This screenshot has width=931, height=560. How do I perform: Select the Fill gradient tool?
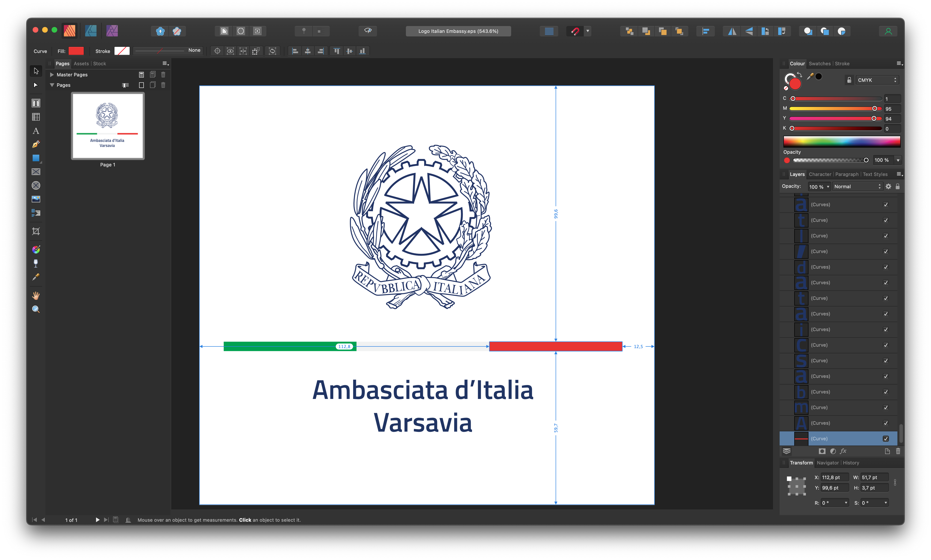pos(36,249)
